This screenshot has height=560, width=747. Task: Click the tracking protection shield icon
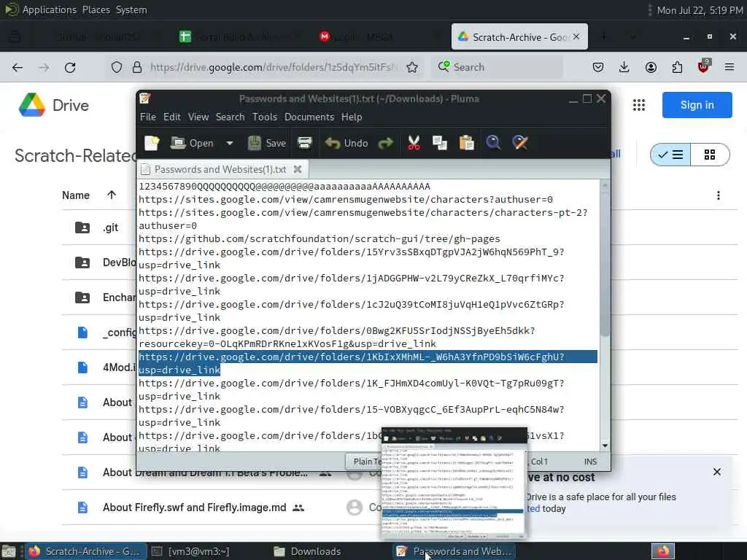coord(117,67)
